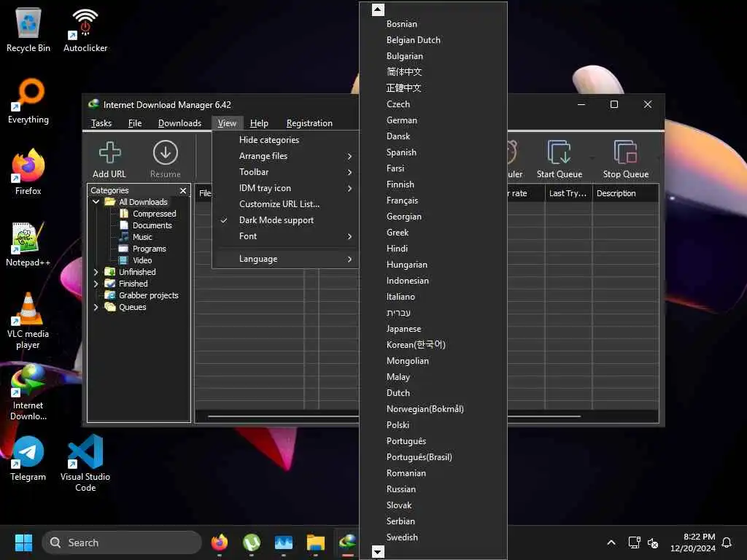747x560 pixels.
Task: Click language list scroll-down arrow
Action: point(378,552)
